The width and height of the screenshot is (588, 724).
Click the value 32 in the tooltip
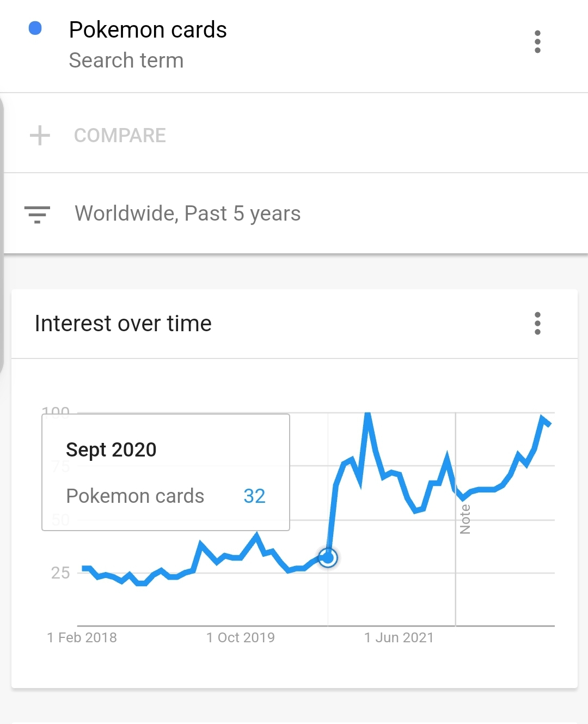pyautogui.click(x=254, y=496)
